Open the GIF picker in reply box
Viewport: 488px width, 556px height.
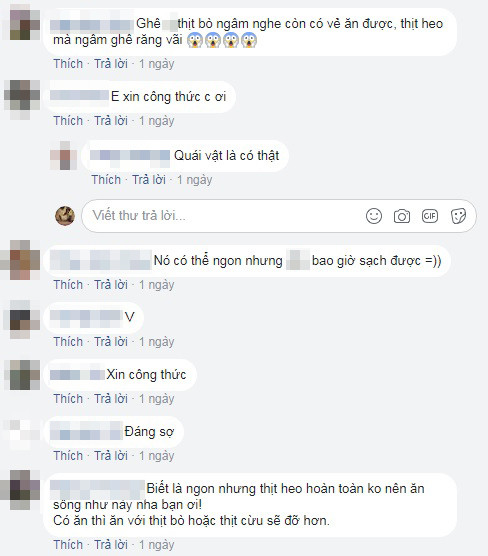pos(430,216)
